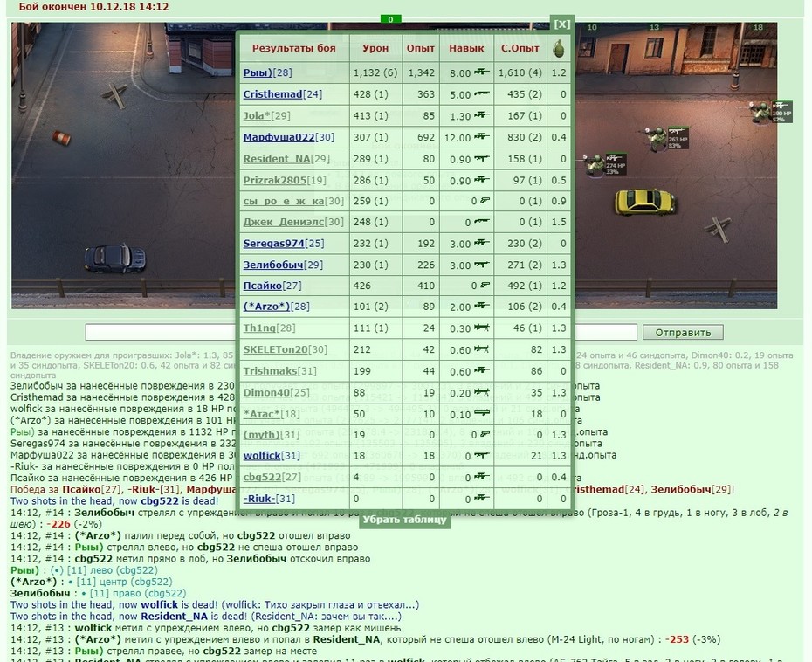The image size is (812, 662).
Task: Click damage value 1,132 (6)
Action: pos(375,72)
